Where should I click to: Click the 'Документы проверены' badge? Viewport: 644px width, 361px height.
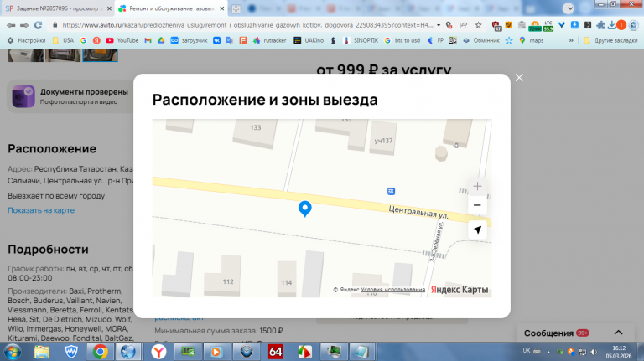coord(70,96)
